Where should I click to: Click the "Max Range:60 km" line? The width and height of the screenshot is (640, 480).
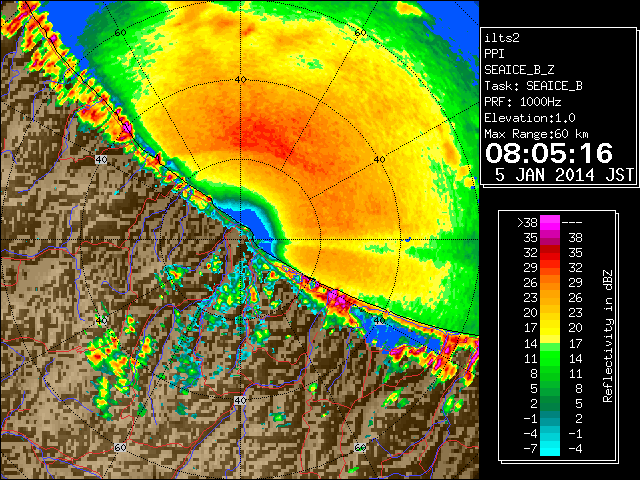coord(537,134)
